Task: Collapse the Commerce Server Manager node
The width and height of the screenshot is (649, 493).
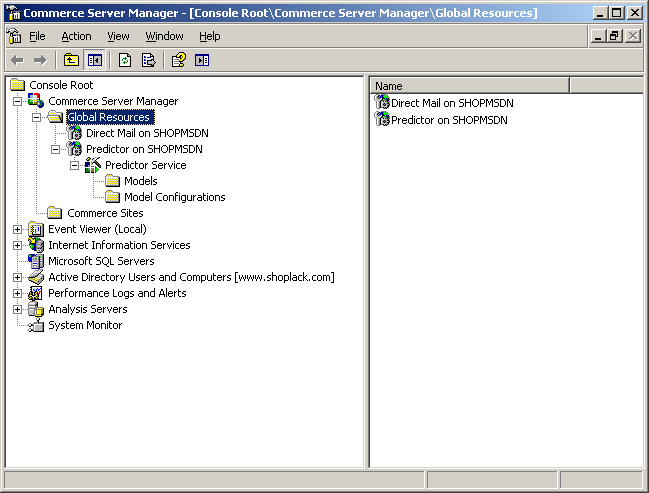Action: pos(17,101)
